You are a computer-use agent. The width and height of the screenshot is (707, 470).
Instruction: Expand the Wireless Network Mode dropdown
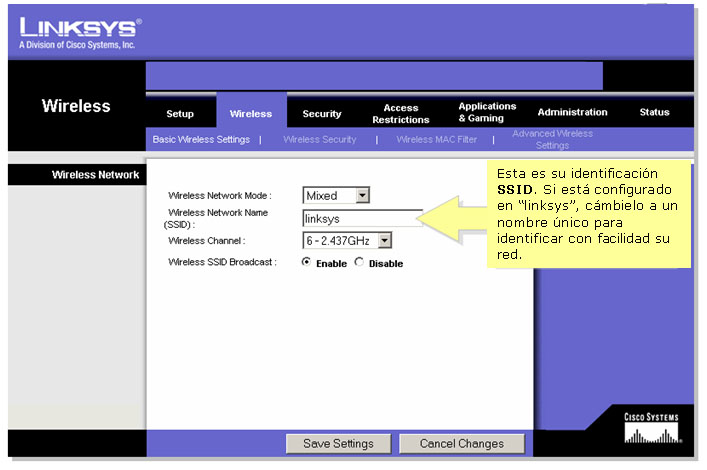[336, 195]
